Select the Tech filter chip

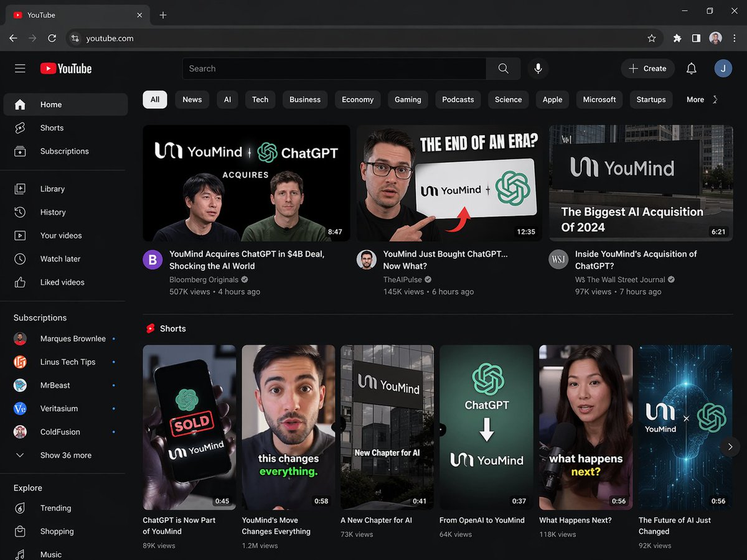click(x=260, y=100)
